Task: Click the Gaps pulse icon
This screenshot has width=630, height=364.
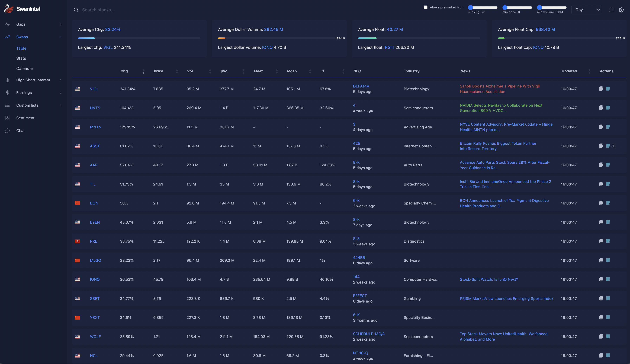Action: (x=8, y=24)
